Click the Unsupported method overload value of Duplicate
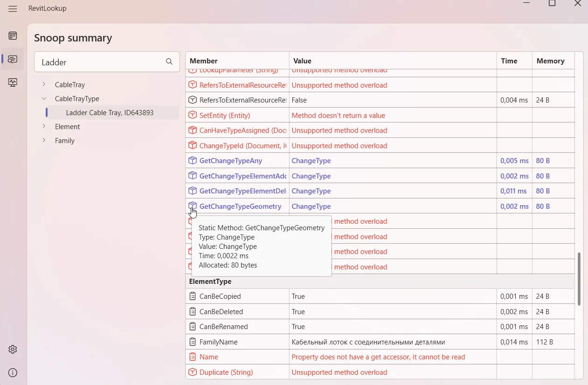 339,372
